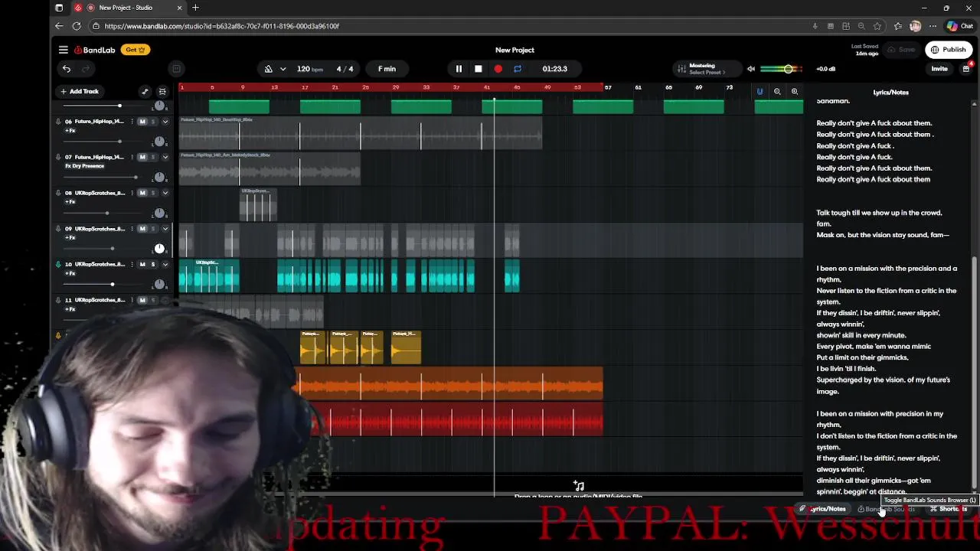Toggle the metronome icon
The height and width of the screenshot is (551, 980).
[268, 69]
